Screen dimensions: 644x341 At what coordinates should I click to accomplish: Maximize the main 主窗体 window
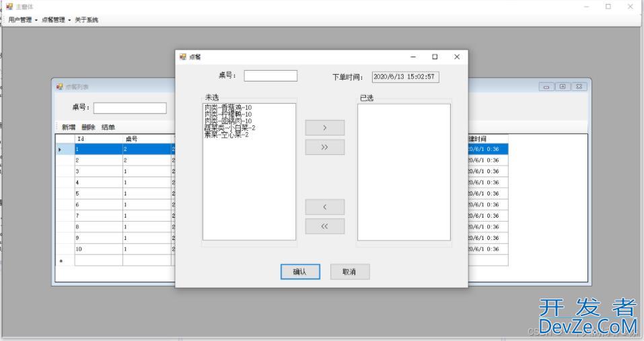pyautogui.click(x=608, y=7)
